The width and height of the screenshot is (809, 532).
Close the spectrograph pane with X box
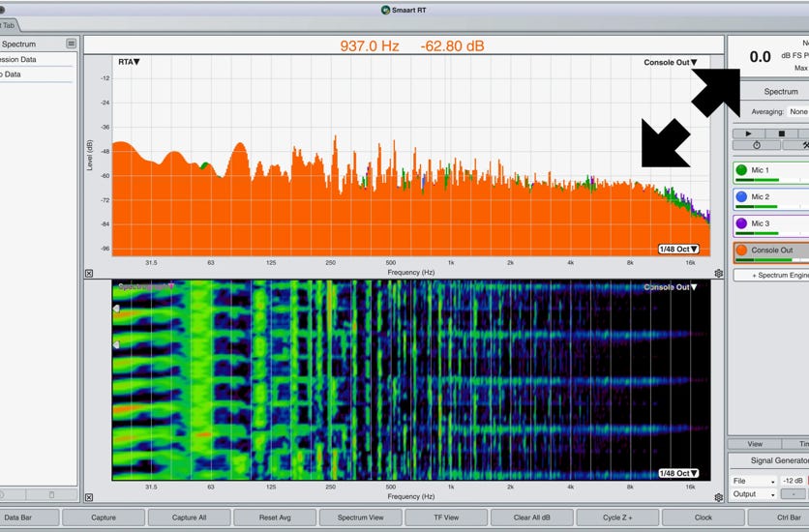pos(89,498)
